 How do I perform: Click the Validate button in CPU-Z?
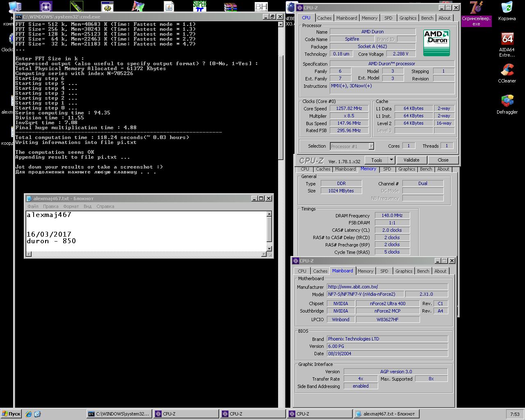(411, 160)
